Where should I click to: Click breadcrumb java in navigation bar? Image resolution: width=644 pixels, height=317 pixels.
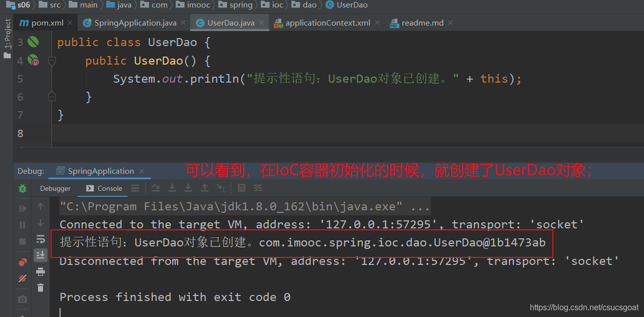(x=119, y=5)
